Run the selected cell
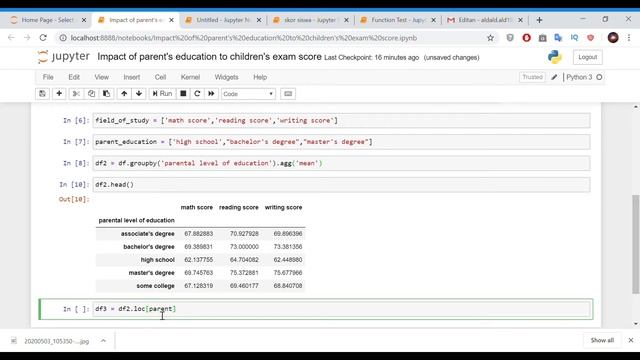The width and height of the screenshot is (640, 360). [162, 94]
